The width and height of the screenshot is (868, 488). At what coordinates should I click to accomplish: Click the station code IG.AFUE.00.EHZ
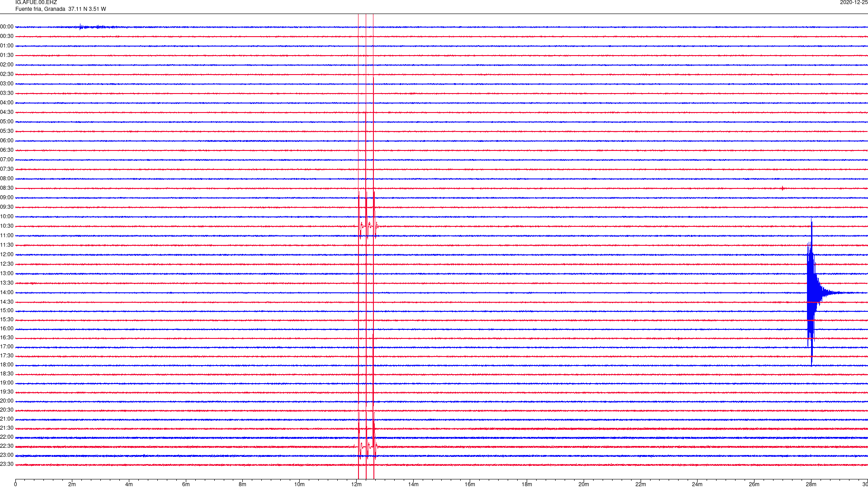click(36, 3)
